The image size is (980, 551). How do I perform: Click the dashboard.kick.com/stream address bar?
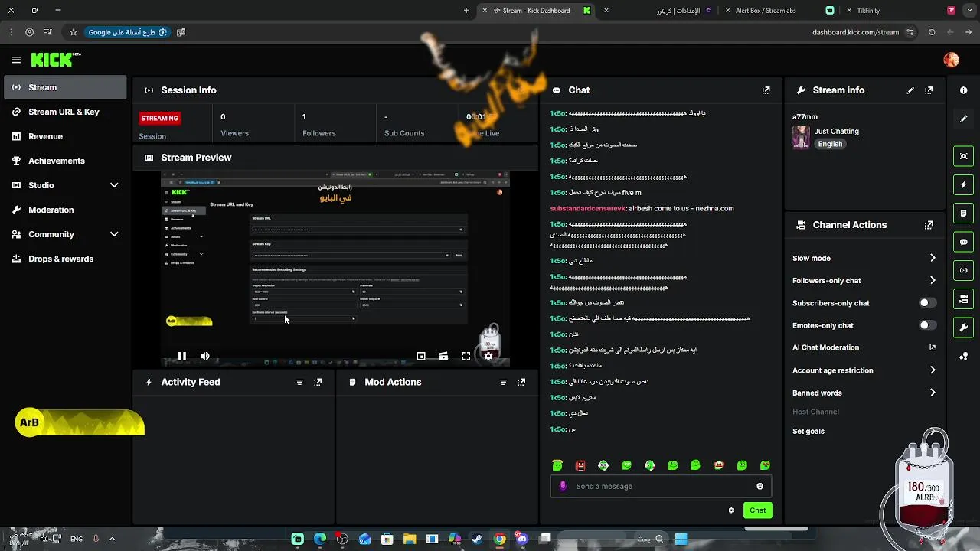point(855,32)
